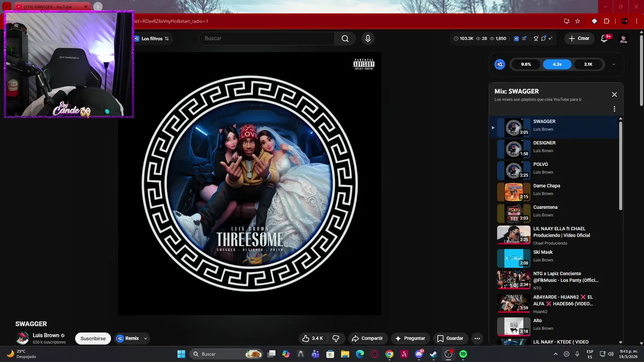Open the mix playlist three-dot options
The height and width of the screenshot is (362, 644).
point(614,109)
